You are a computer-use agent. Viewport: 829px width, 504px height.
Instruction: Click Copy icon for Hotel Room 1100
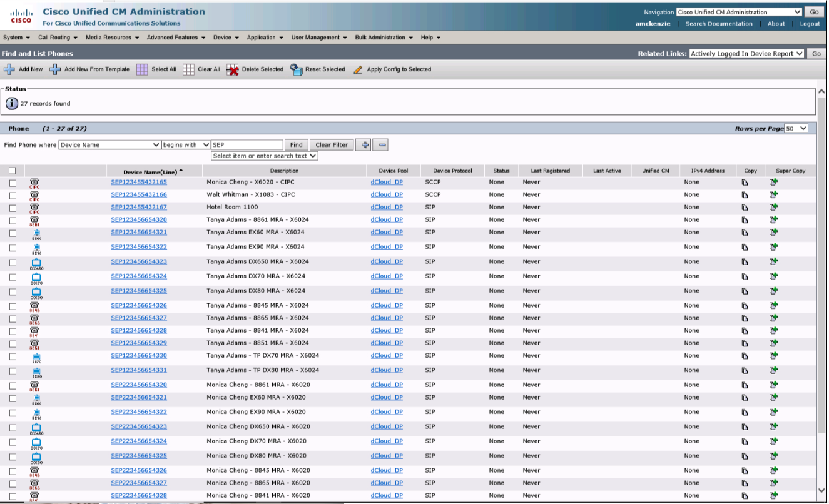[745, 208]
